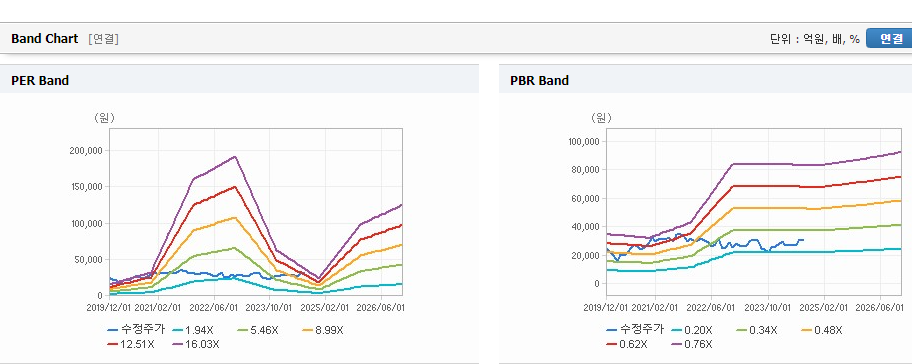Click the [연결] label beside Band Chart
The width and height of the screenshot is (912, 364).
(104, 39)
